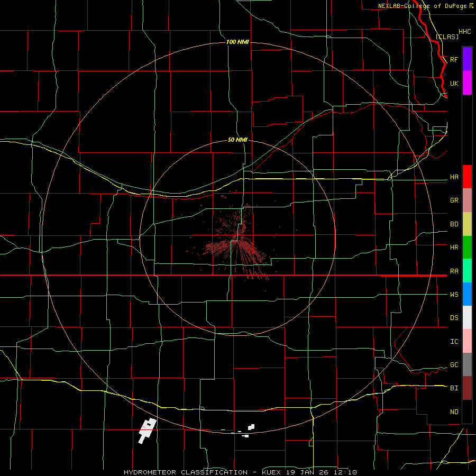Image resolution: width=476 pixels, height=476 pixels.
Task: Click the 'BI' legend label
Action: tap(454, 388)
